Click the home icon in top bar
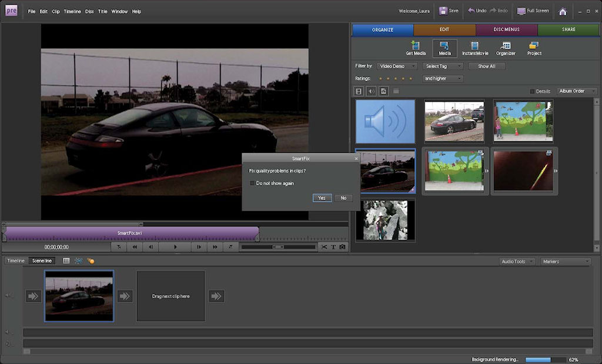The image size is (602, 364). point(563,11)
